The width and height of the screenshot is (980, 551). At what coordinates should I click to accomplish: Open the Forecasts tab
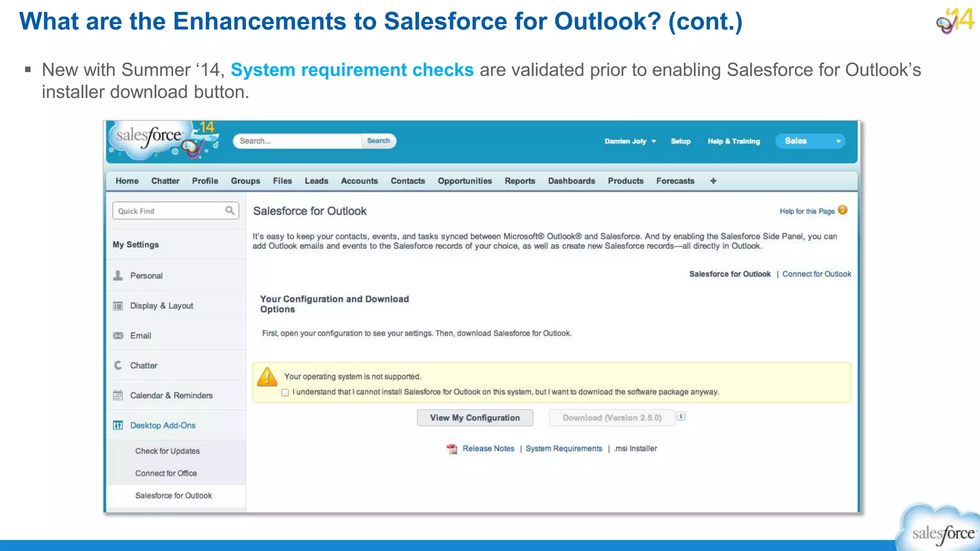click(675, 181)
